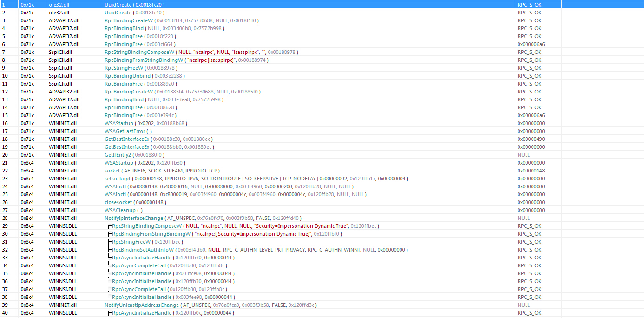Select RpcBindingCreateW call in row 3
This screenshot has width=644, height=318.
182,20
